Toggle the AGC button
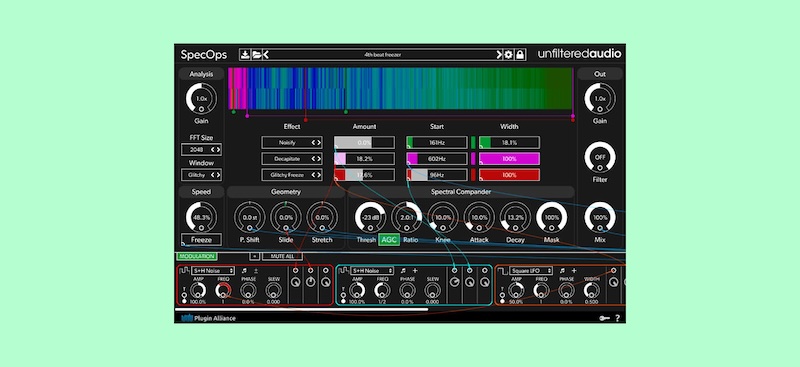Viewport: 800px width, 367px height. [389, 239]
